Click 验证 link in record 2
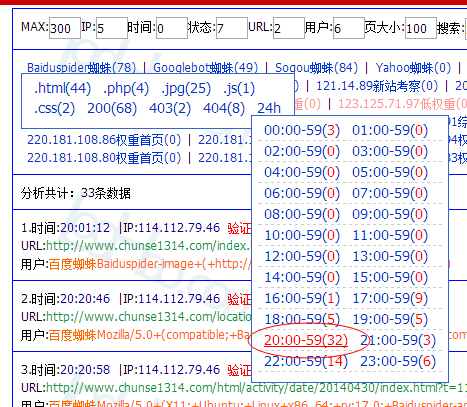 click(239, 299)
